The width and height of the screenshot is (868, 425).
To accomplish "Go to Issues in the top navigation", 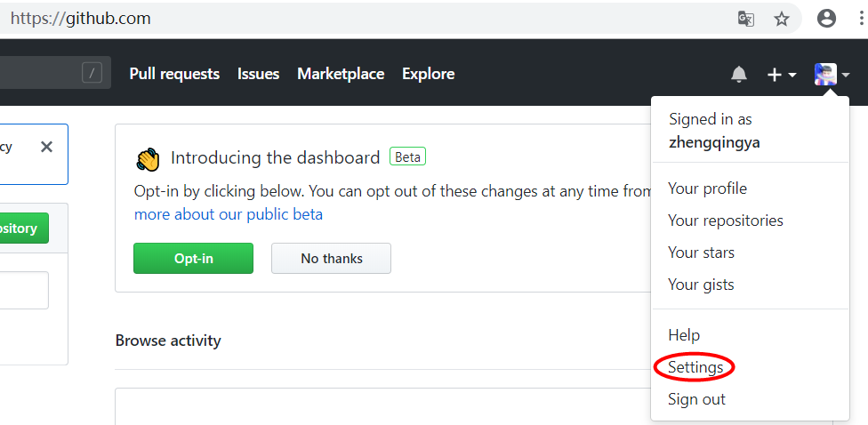I will 258,74.
